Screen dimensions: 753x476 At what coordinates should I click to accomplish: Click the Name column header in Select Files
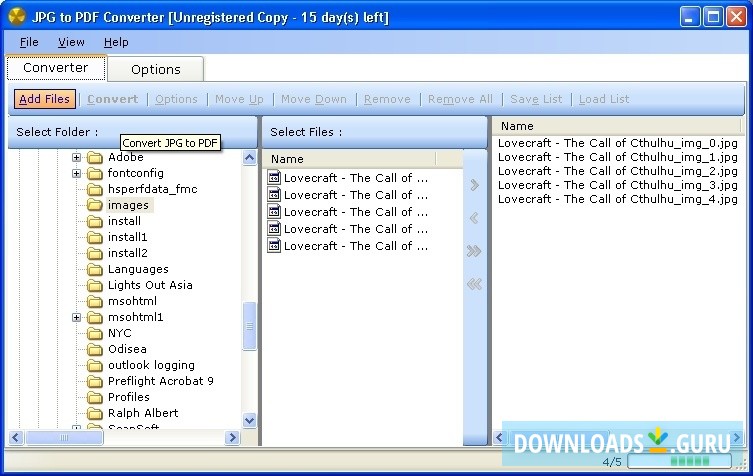pyautogui.click(x=350, y=159)
